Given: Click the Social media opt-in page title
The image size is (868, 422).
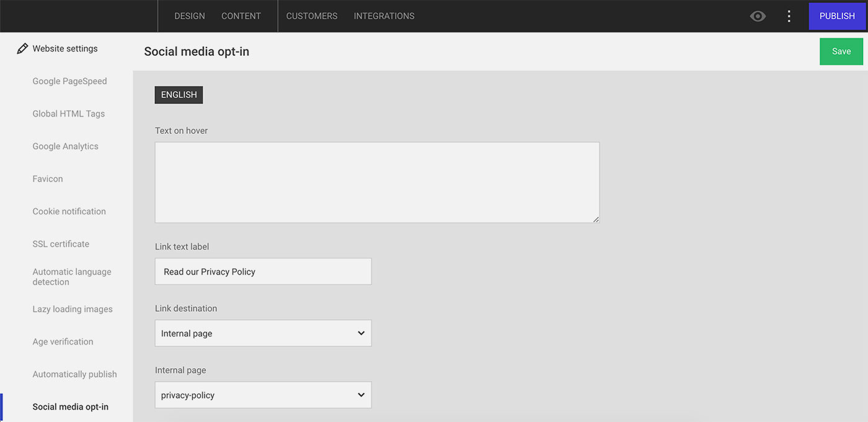Looking at the screenshot, I should 197,51.
